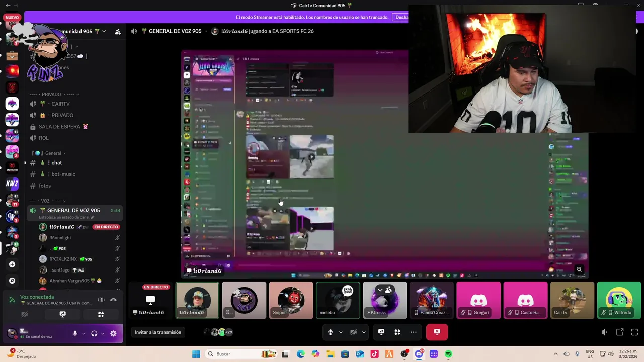
Task: Click the +29 viewers avatar group
Action: pyautogui.click(x=218, y=332)
